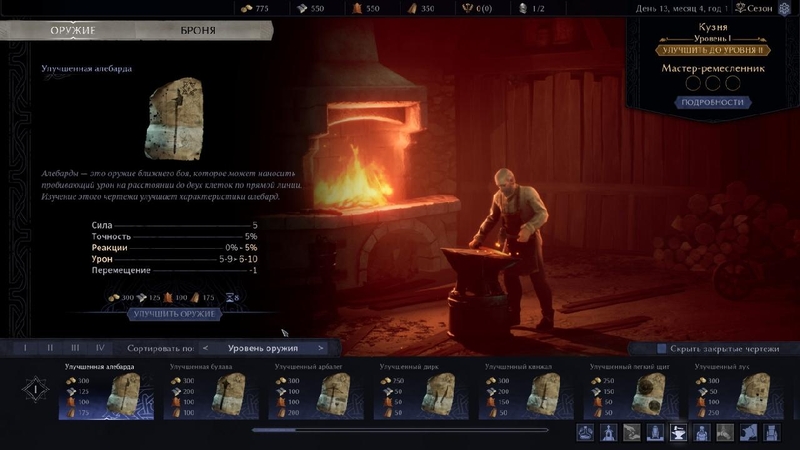Click the middle Мастер-ремесленник slot circle
Screen dimensions: 800x450
[713, 83]
